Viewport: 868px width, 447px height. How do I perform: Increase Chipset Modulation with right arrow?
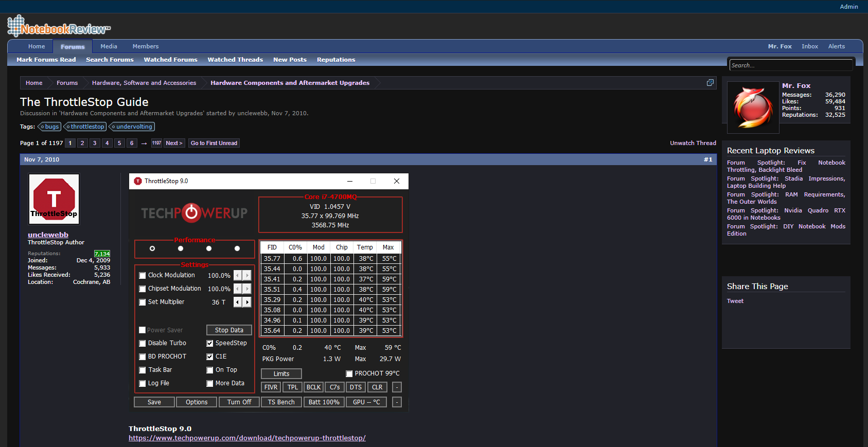coord(247,289)
